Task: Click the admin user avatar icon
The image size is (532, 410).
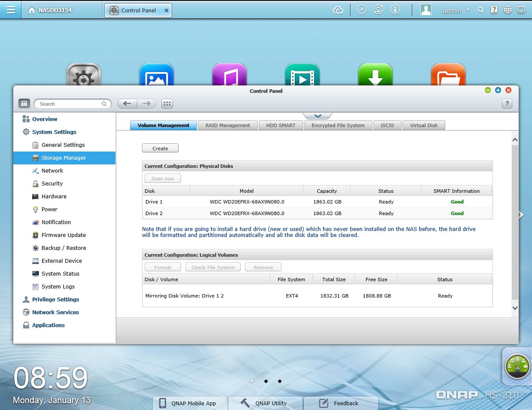Action: 426,10
